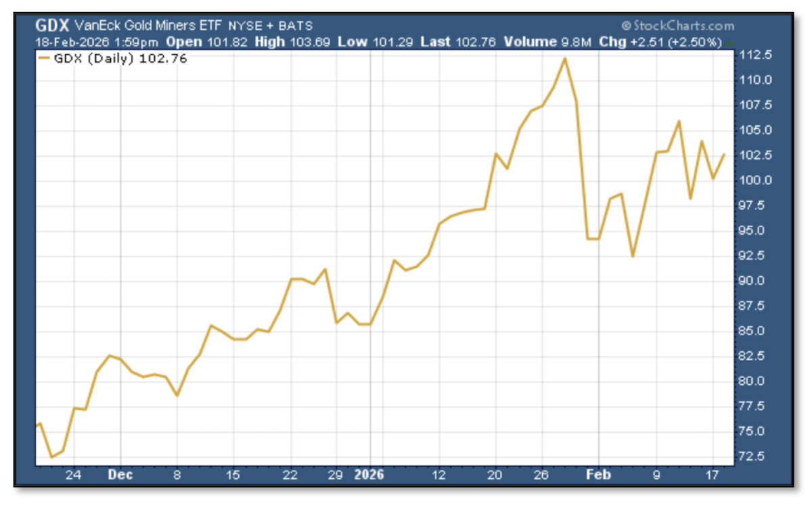This screenshot has width=812, height=508.
Task: Click the chart's highest peak near 112.5
Action: [x=564, y=58]
